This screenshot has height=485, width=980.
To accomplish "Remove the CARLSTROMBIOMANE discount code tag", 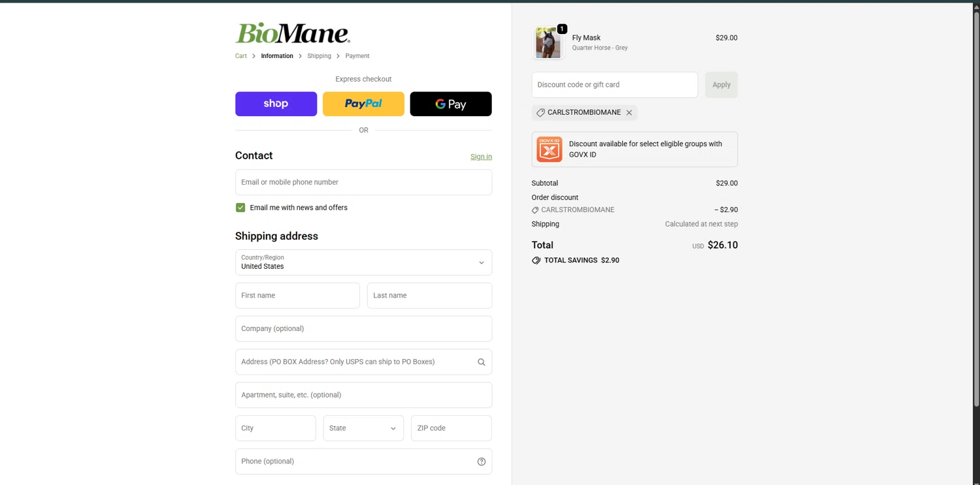I will [x=629, y=113].
